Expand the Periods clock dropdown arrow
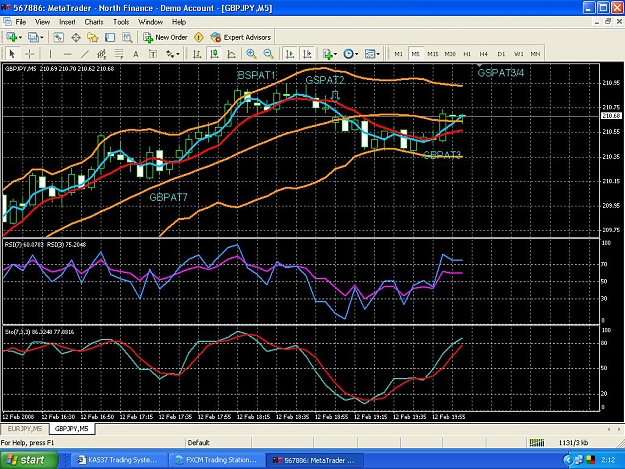This screenshot has width=625, height=469. (357, 54)
